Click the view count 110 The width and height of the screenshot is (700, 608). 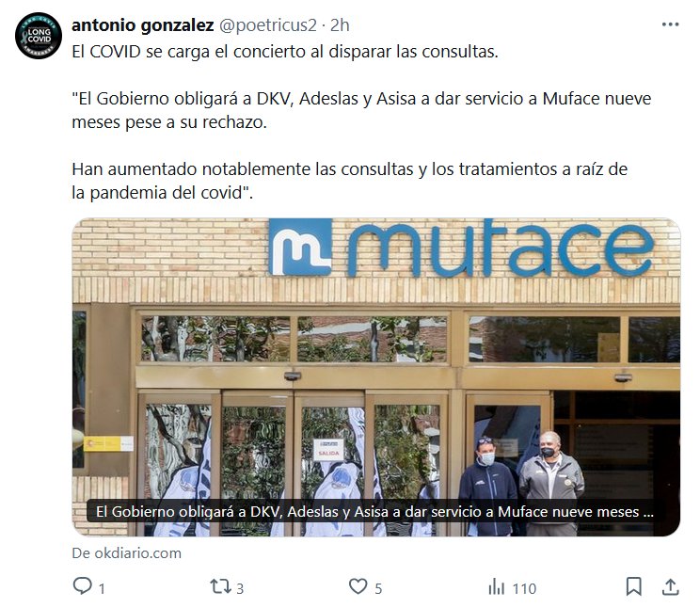click(524, 589)
